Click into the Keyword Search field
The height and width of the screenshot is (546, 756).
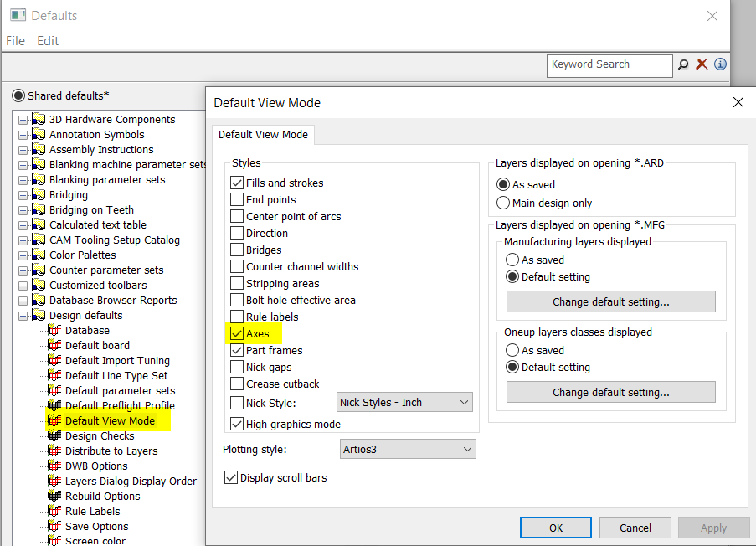(609, 64)
